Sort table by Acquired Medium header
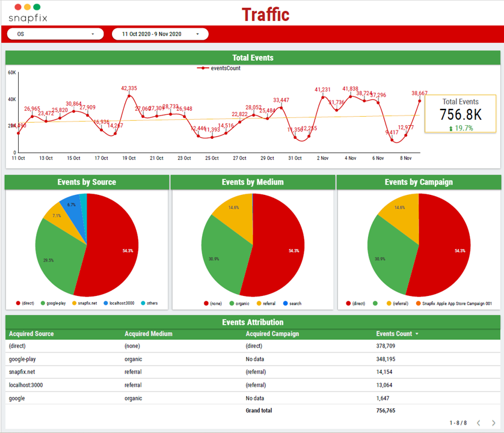This screenshot has height=433, width=504. coord(149,334)
